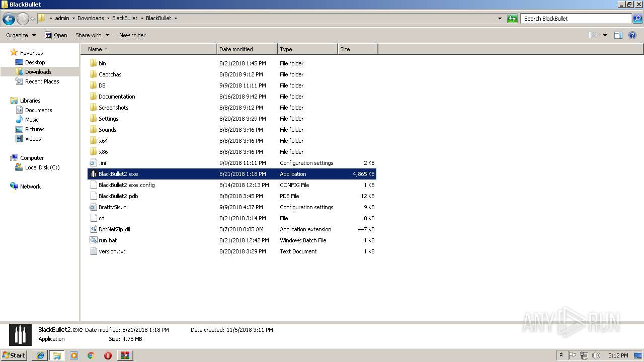Select the Settings folder icon
Screen dimensions: 644x362
pos(93,119)
